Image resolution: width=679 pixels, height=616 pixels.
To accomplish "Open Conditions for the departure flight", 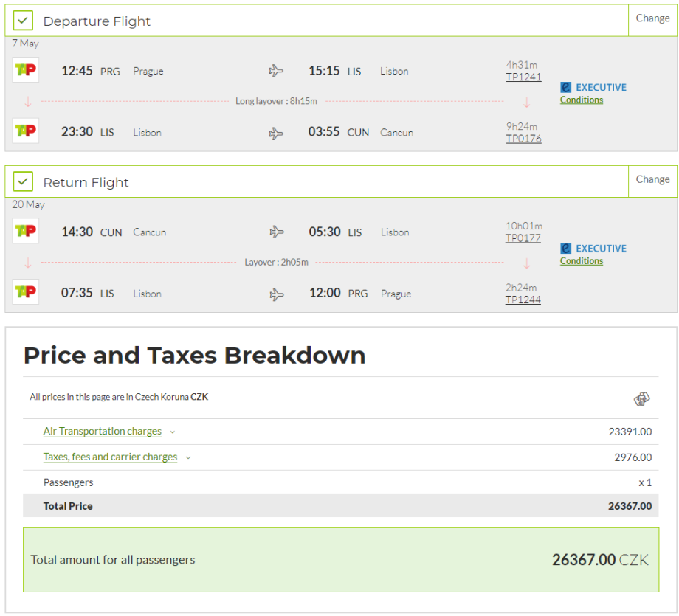I will tap(581, 100).
